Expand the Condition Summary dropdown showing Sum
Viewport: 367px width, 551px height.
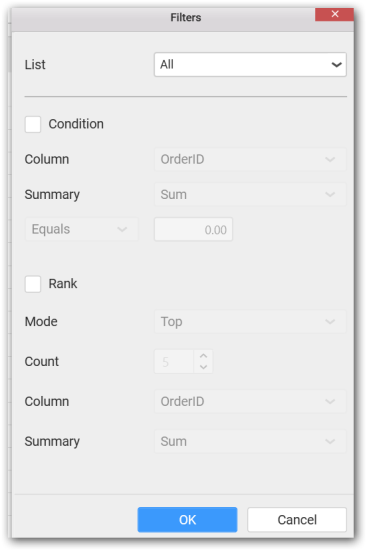pyautogui.click(x=250, y=194)
